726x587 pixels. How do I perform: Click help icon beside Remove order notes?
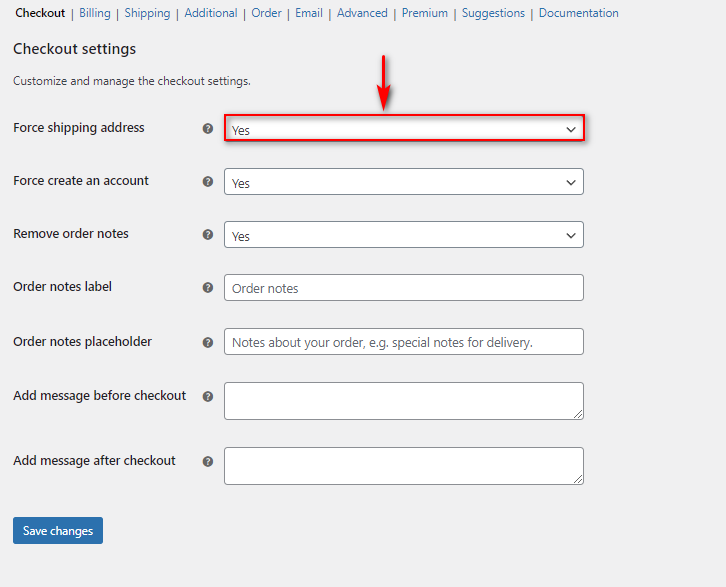tap(208, 235)
